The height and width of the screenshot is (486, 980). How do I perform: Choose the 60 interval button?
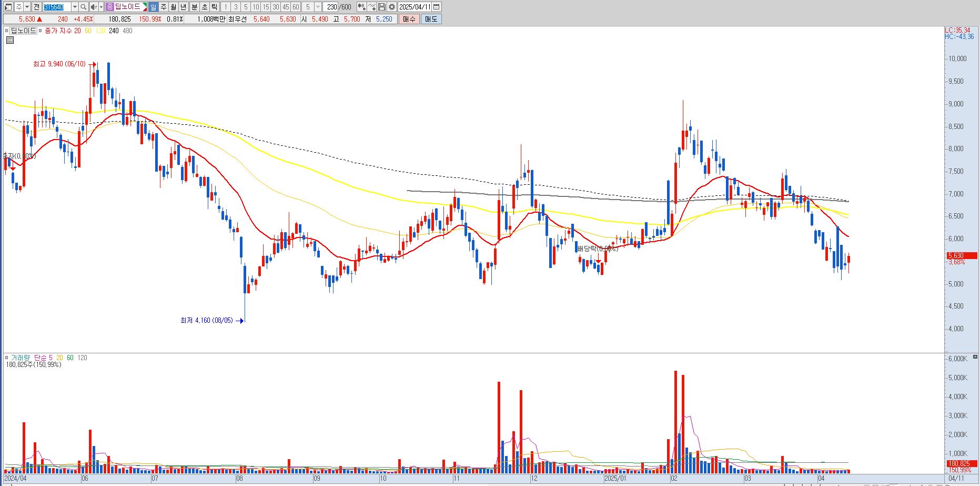tap(296, 7)
